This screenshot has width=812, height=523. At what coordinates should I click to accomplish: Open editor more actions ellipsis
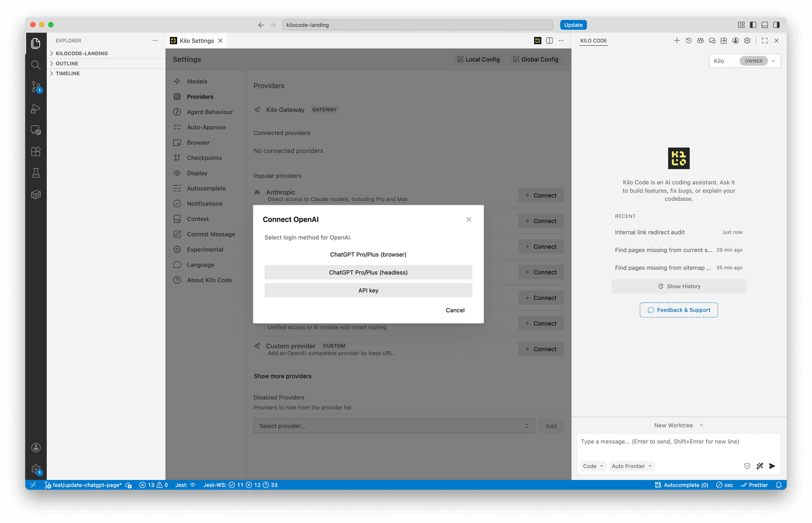[561, 41]
